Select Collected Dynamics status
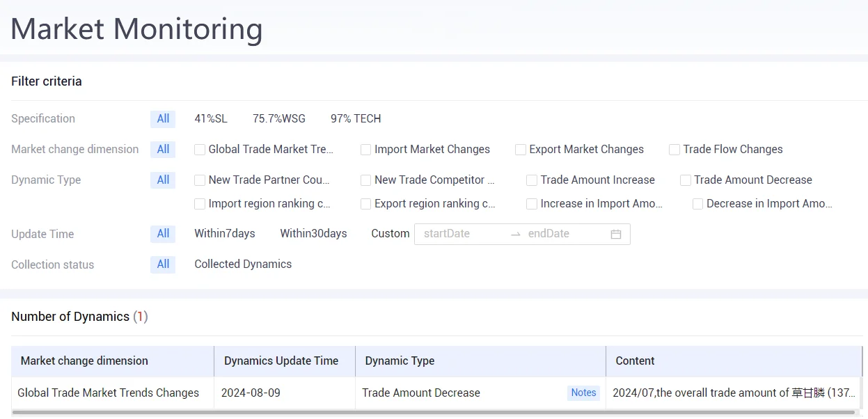868x419 pixels. (243, 264)
